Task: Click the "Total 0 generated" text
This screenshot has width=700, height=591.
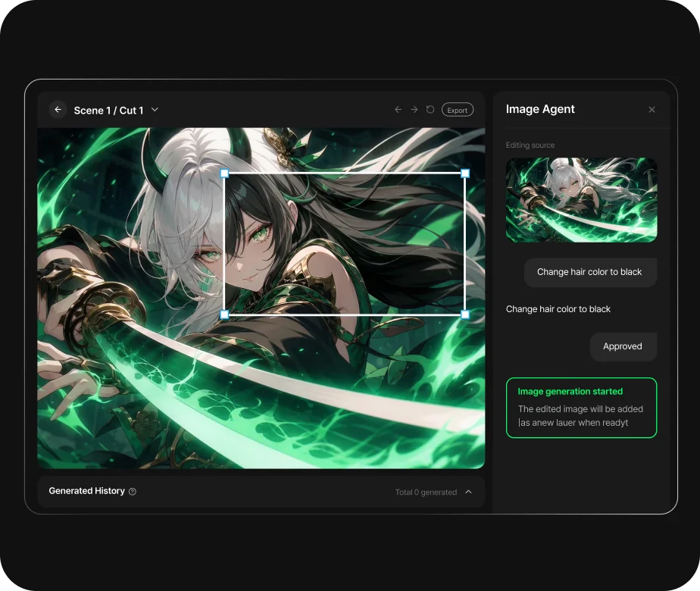Action: point(426,492)
